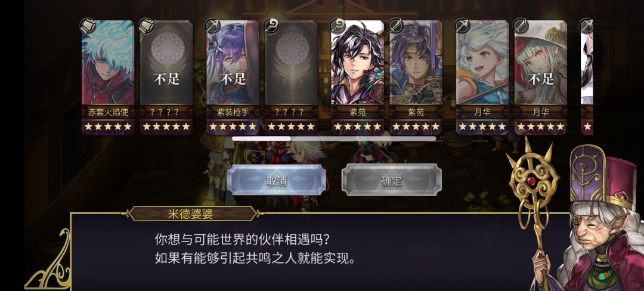Screen dimensions: 644x291
Task: Click the lance icon on 紫装枪手 card
Action: 213,26
